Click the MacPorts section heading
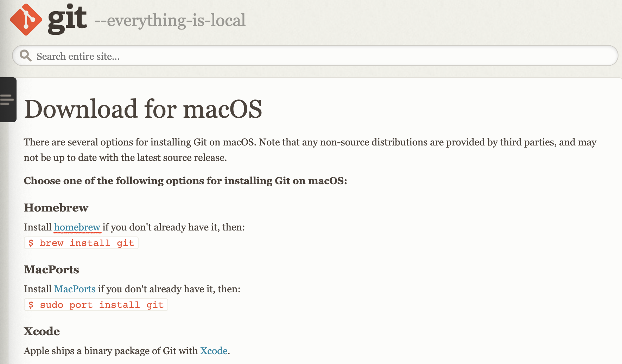 click(x=51, y=269)
